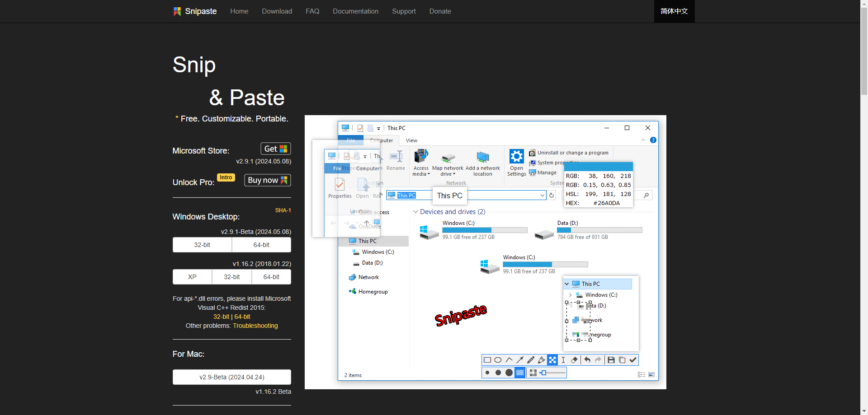Open the Donate nav item

440,11
